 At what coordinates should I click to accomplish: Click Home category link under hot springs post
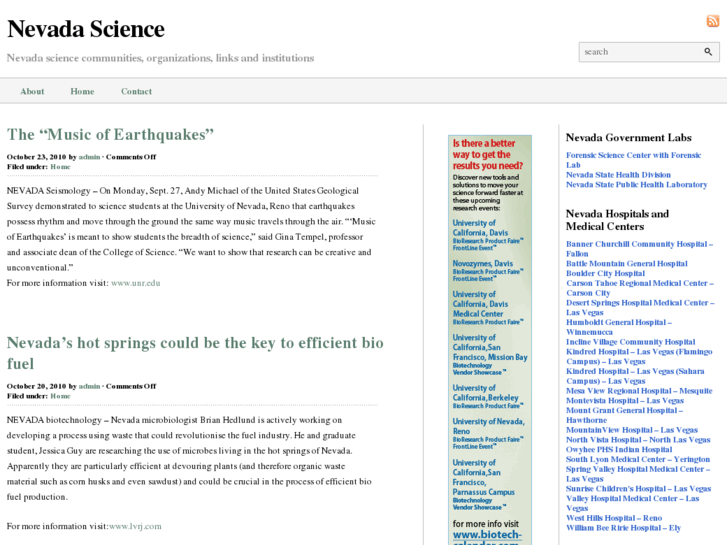coord(60,396)
